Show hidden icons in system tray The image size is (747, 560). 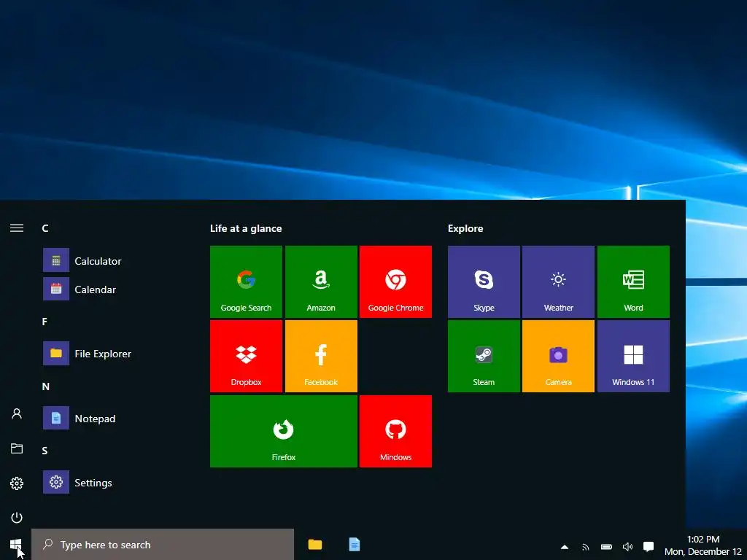(x=565, y=547)
